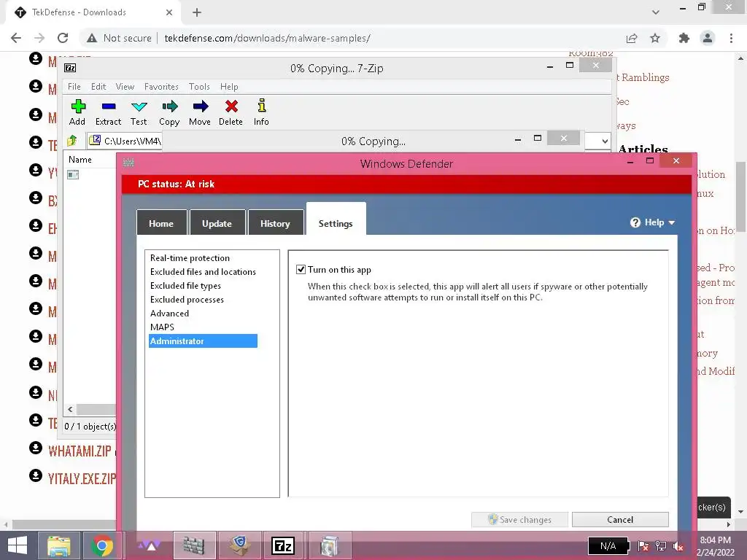Open a new Chrome tab
Screen dimensions: 747x560
coord(197,12)
